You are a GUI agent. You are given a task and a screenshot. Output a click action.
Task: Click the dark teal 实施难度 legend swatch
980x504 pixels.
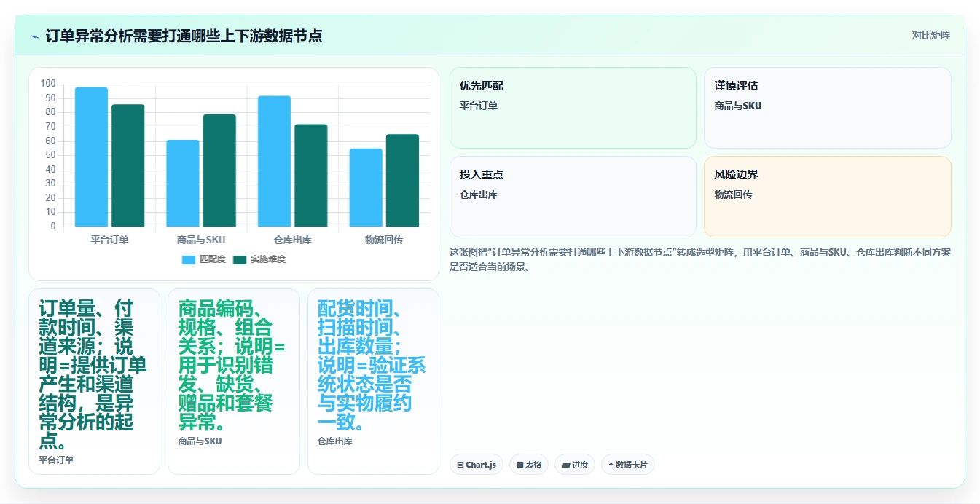pos(240,259)
